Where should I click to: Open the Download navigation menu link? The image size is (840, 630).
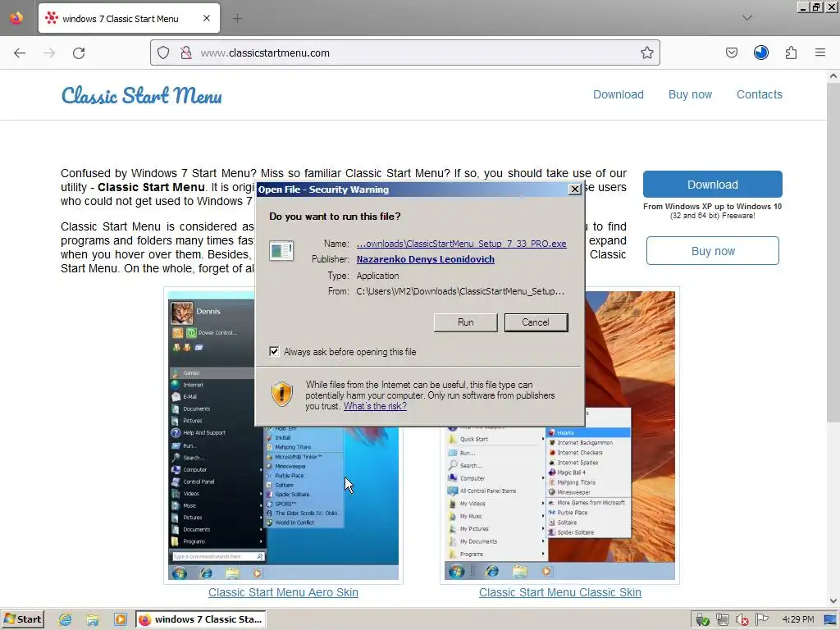click(619, 94)
